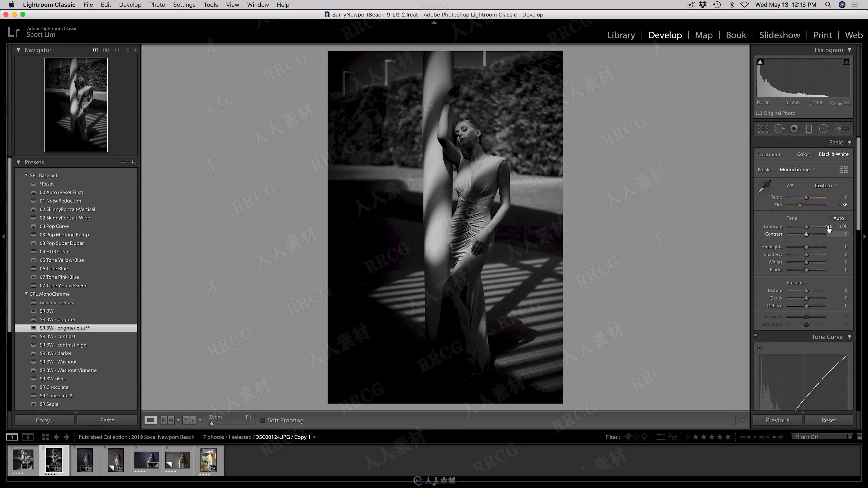
Task: Open the Filters Off dropdown
Action: point(822,437)
